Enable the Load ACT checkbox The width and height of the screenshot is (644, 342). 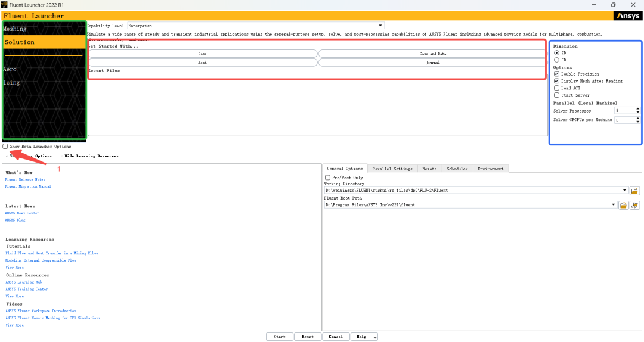[556, 88]
